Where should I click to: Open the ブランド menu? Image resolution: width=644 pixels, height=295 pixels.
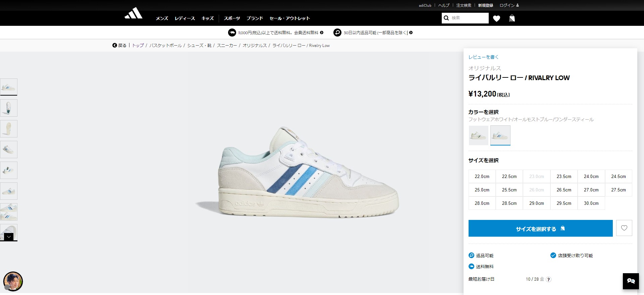click(255, 18)
